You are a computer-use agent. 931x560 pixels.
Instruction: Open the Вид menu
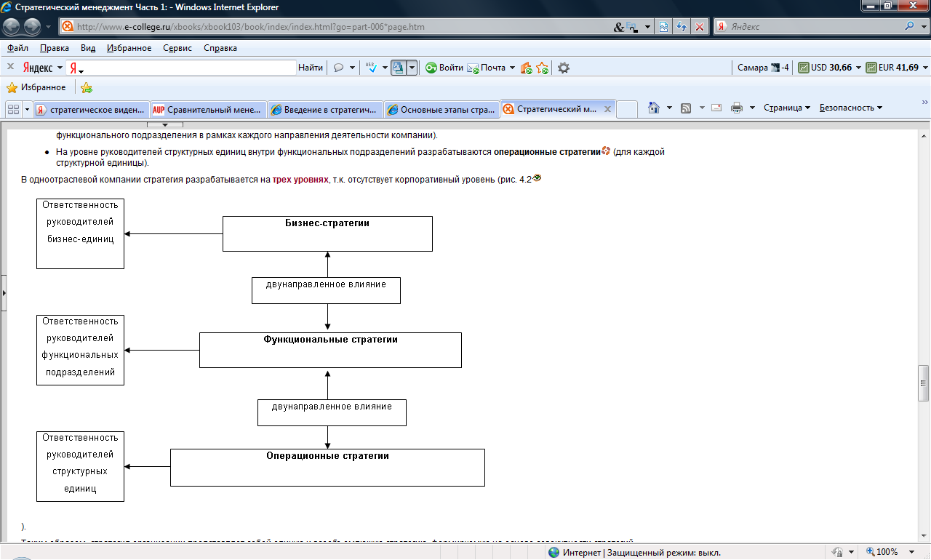coord(88,48)
